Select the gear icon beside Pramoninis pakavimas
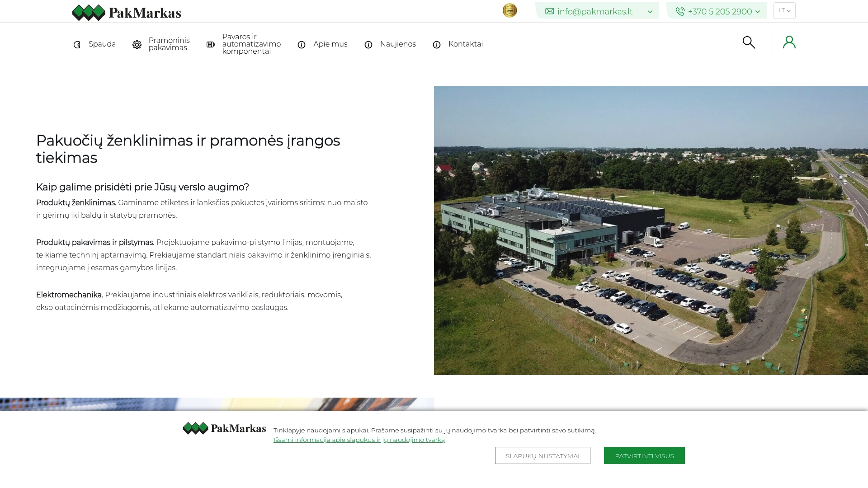The image size is (868, 488). click(x=137, y=44)
